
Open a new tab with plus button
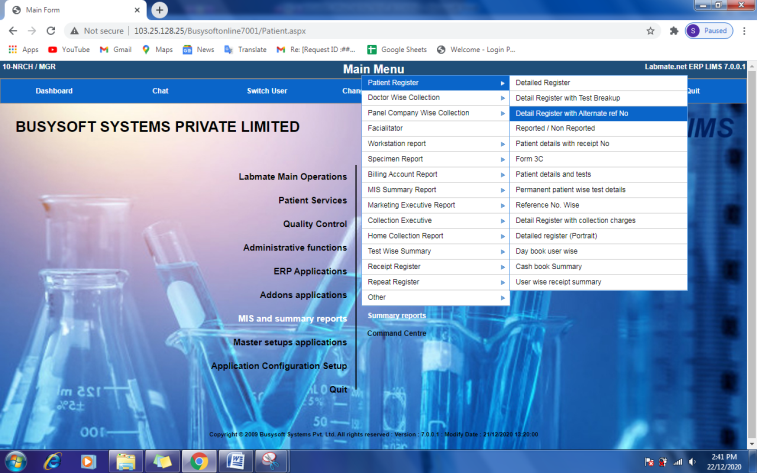pos(159,10)
